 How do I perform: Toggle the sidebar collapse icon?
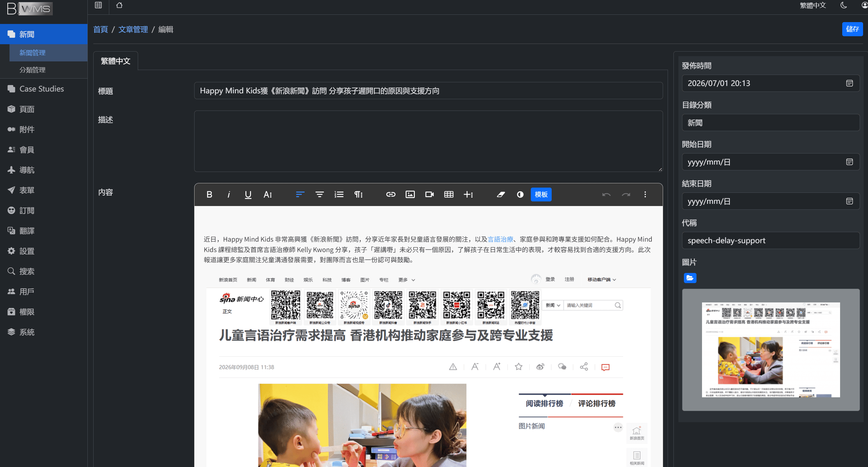pyautogui.click(x=98, y=5)
